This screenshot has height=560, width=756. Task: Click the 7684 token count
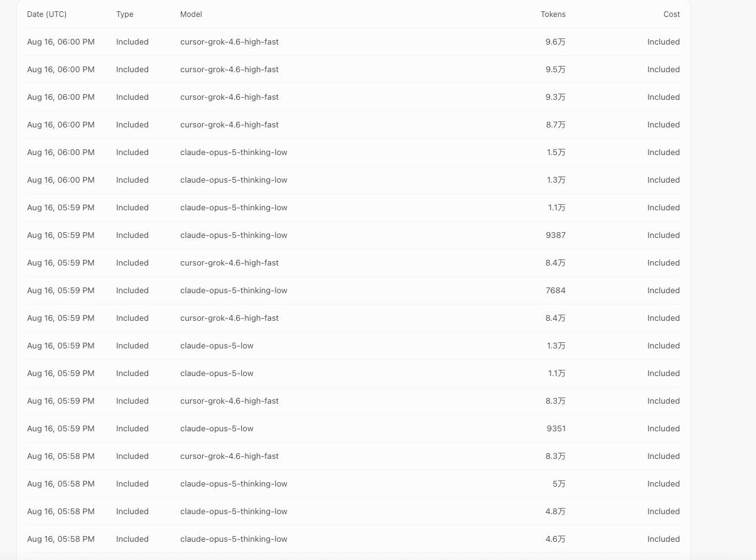[x=556, y=291]
